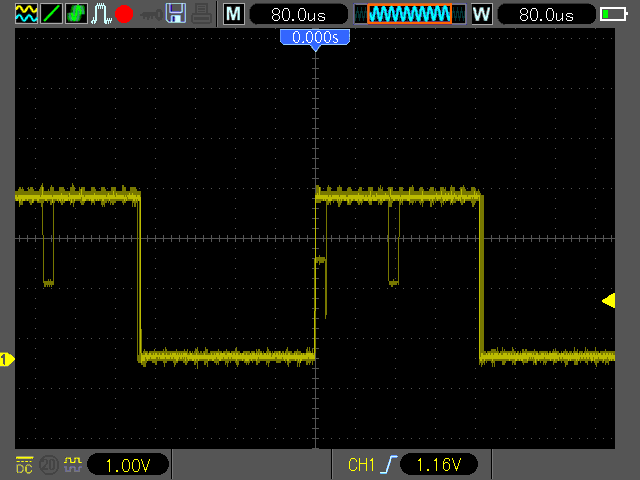Click the channel 1 ground level marker

[x=7, y=359]
